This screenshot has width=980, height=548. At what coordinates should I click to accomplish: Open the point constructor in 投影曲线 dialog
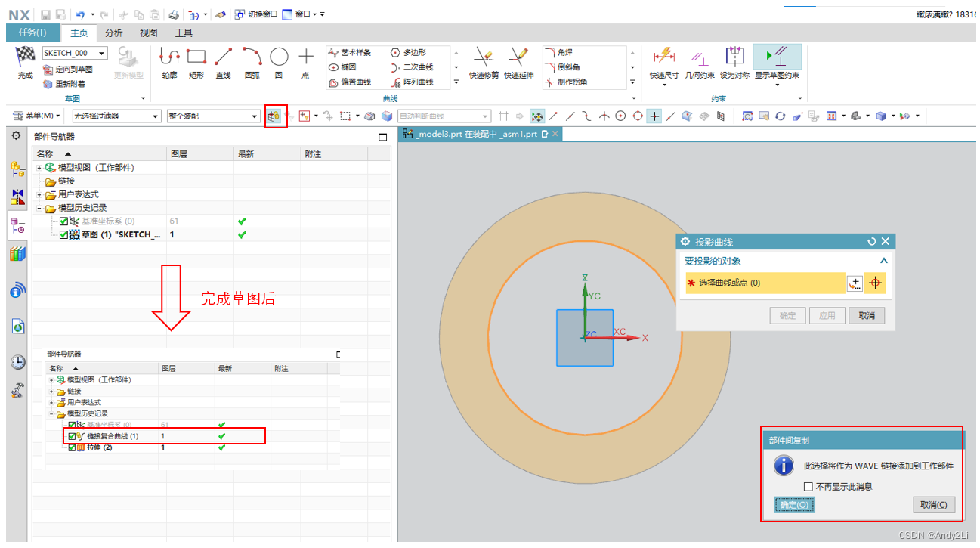point(855,283)
